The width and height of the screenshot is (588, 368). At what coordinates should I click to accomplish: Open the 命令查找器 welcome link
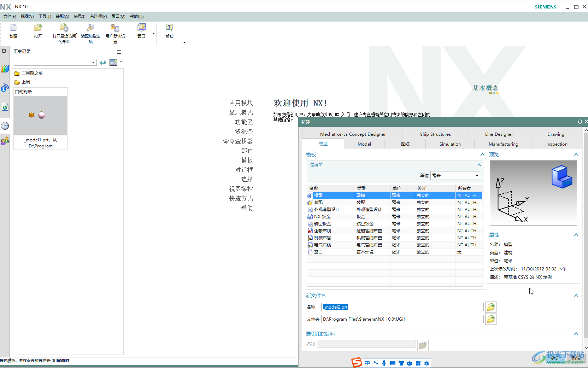point(238,141)
